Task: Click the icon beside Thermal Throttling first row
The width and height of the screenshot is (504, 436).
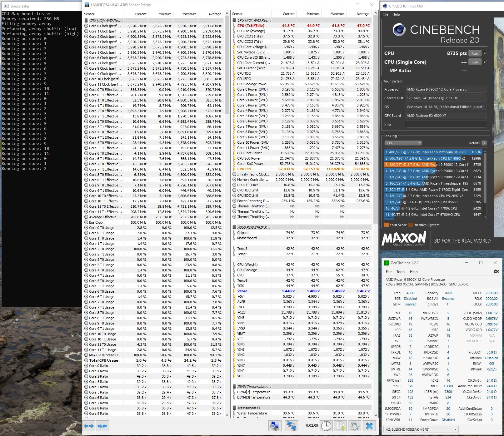Action: coord(234,206)
